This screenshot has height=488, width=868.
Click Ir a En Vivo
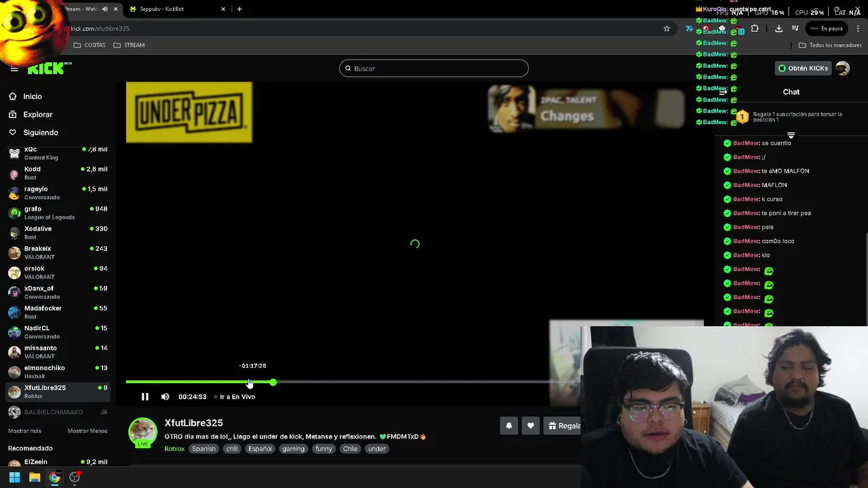click(x=235, y=396)
